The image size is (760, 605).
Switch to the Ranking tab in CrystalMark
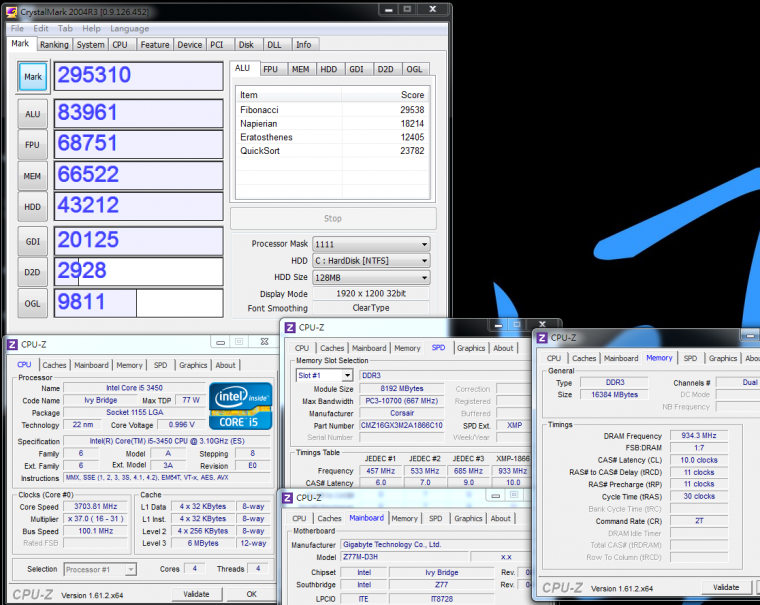[54, 45]
